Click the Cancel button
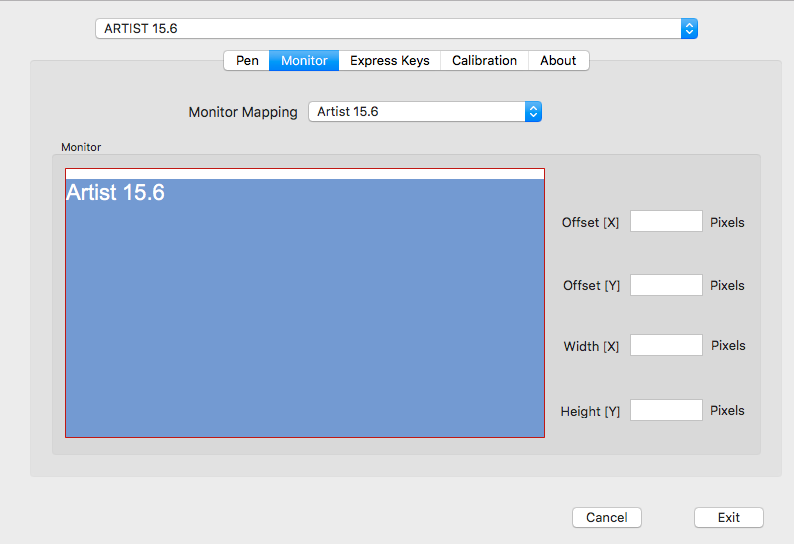Viewport: 794px width, 544px height. [x=607, y=518]
